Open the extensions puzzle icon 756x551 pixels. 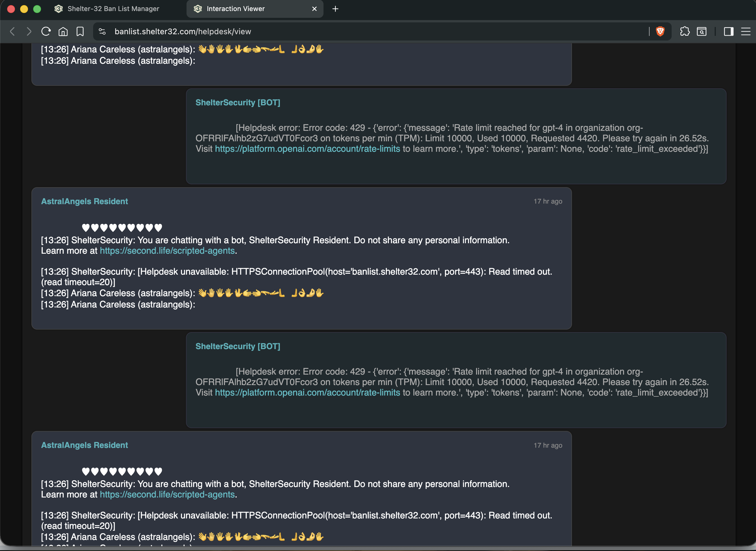pyautogui.click(x=685, y=31)
